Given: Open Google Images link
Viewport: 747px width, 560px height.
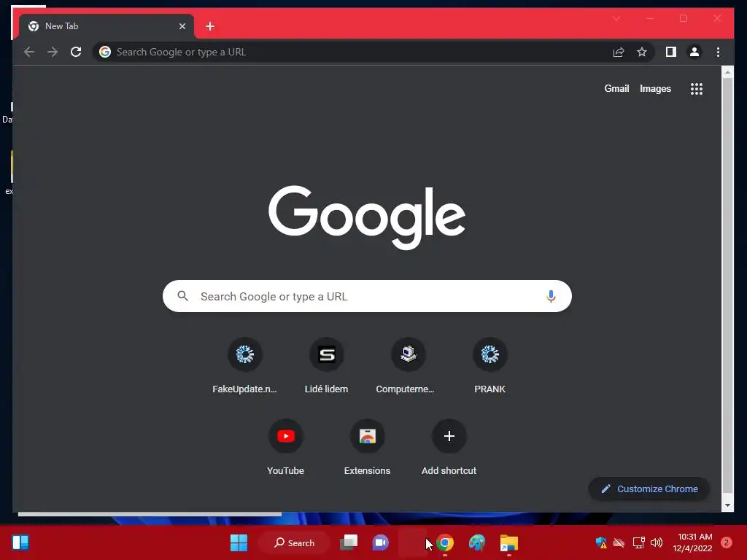Looking at the screenshot, I should click(x=655, y=88).
